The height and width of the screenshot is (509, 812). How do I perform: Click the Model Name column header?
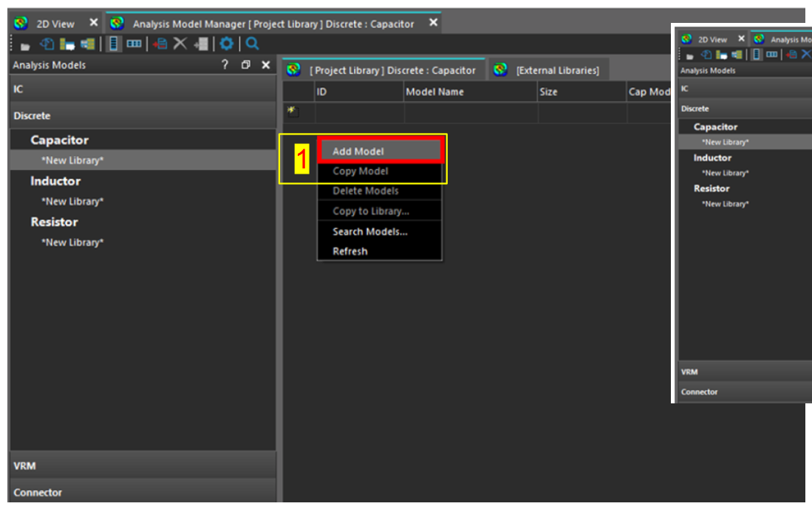pyautogui.click(x=470, y=92)
